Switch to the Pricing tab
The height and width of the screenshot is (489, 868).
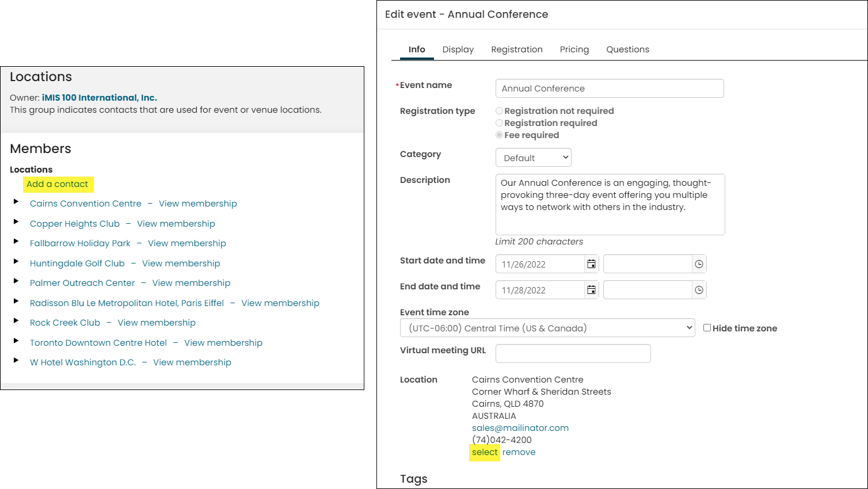pos(574,49)
